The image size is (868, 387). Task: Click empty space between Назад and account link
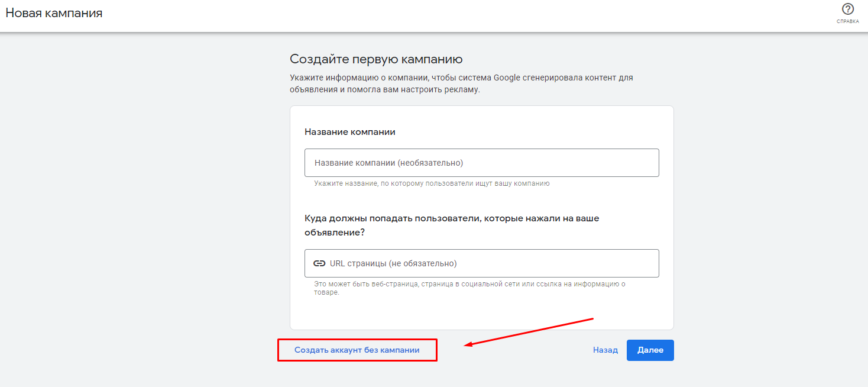(x=514, y=355)
